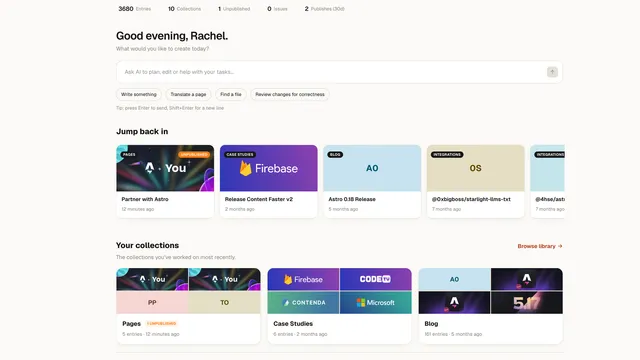The width and height of the screenshot is (640, 360).
Task: Open the OS integrations card thumbnail
Action: (476, 168)
